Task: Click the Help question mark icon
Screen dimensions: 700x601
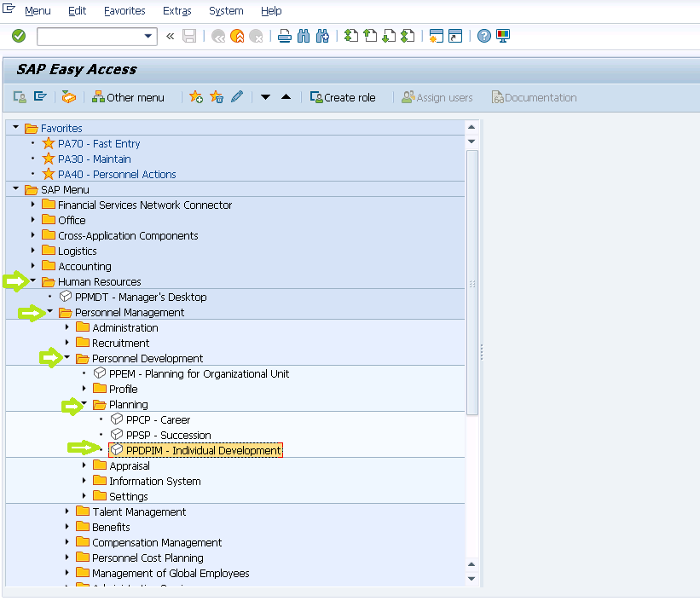Action: (484, 36)
